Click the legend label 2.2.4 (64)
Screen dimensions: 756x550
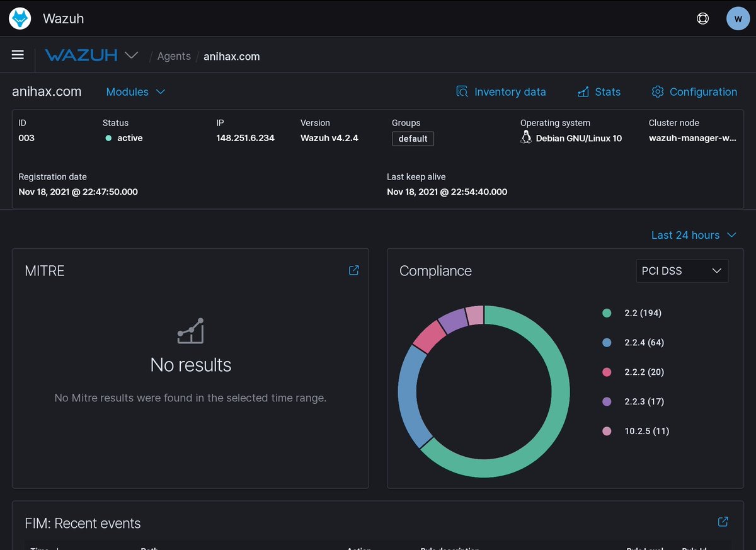click(x=644, y=343)
